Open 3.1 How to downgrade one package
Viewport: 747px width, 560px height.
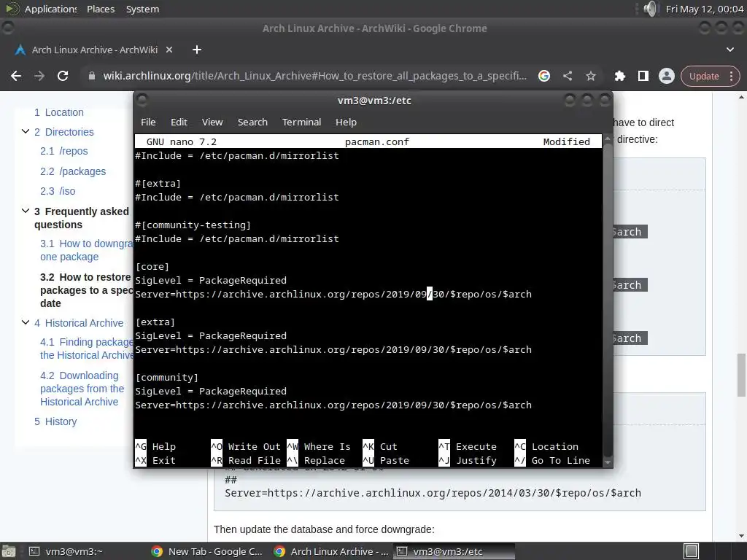click(86, 250)
